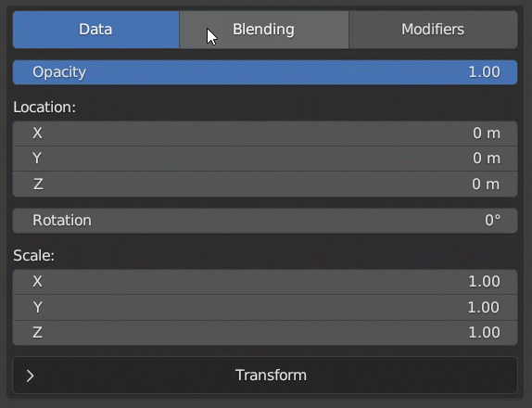The image size is (532, 408).
Task: Click the Scale Y field
Action: pyautogui.click(x=265, y=308)
